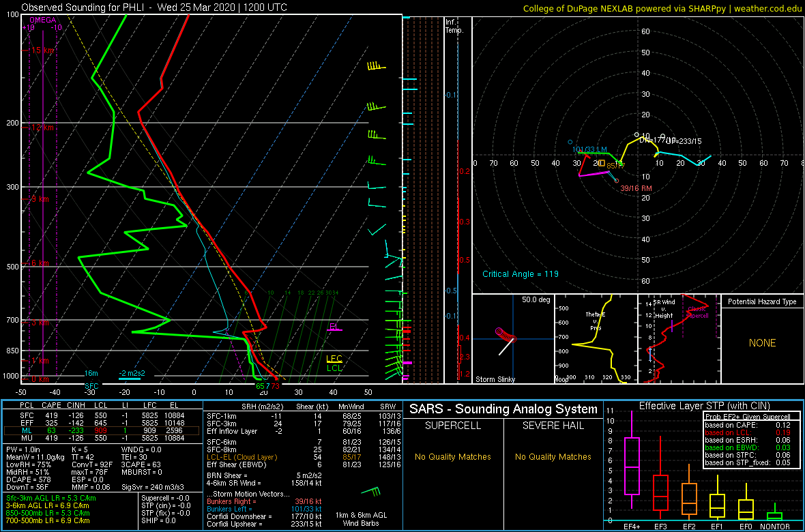The height and width of the screenshot is (532, 805).
Task: Click the 50.0 deg slinky value
Action: pos(535,299)
